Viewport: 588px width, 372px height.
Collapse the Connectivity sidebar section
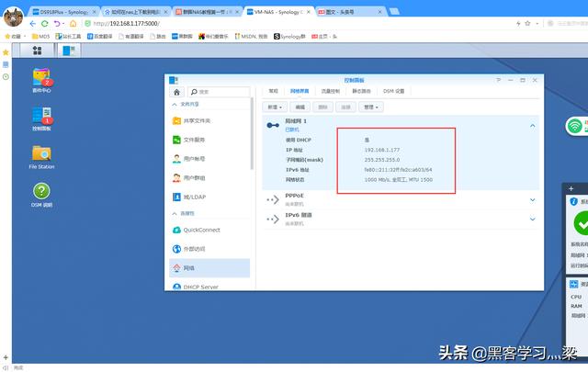(x=175, y=213)
